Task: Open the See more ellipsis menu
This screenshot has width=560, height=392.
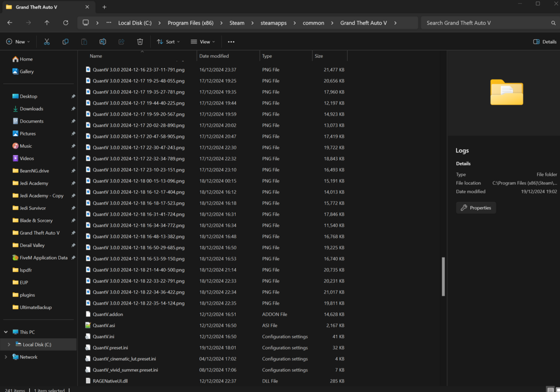Action: point(231,41)
